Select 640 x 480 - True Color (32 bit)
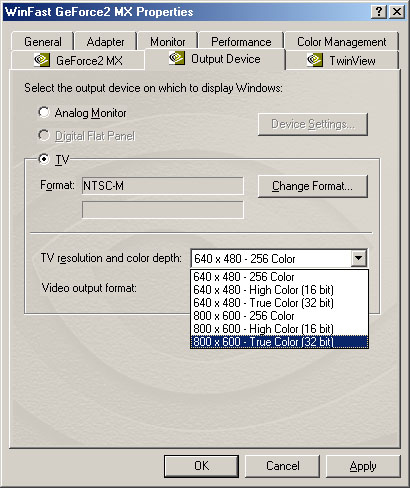The image size is (410, 488). point(279,303)
